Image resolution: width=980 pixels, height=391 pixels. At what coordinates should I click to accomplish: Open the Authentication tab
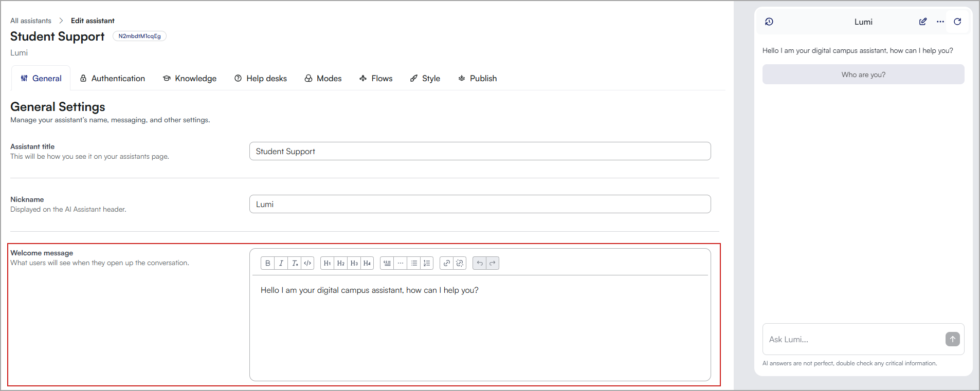113,78
